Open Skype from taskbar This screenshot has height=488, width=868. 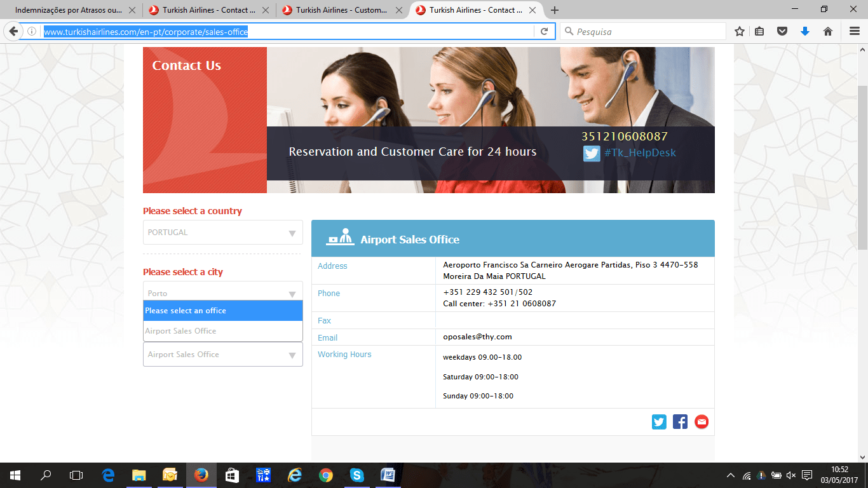357,475
